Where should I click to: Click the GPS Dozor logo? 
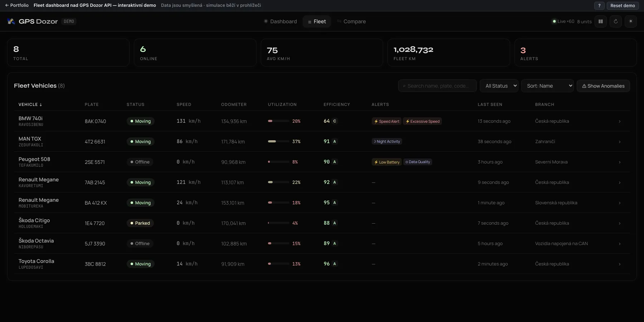(x=32, y=21)
